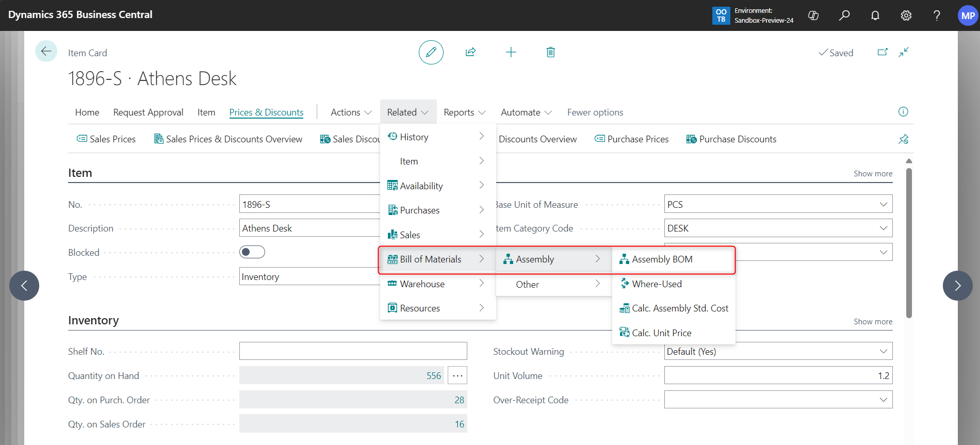Expand History submenu
The width and height of the screenshot is (980, 445).
(x=438, y=137)
